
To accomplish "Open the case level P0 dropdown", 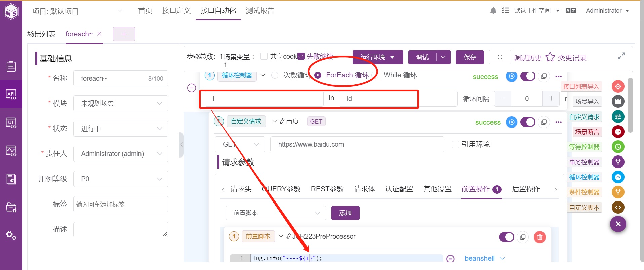I will (x=121, y=179).
